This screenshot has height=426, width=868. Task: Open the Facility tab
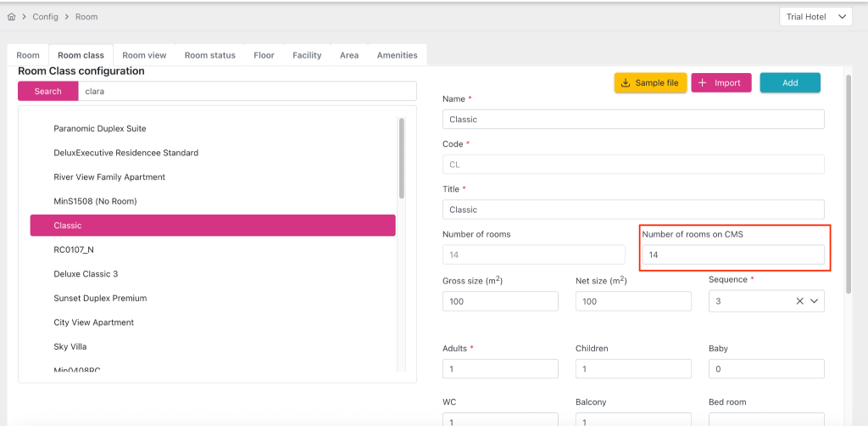coord(307,55)
